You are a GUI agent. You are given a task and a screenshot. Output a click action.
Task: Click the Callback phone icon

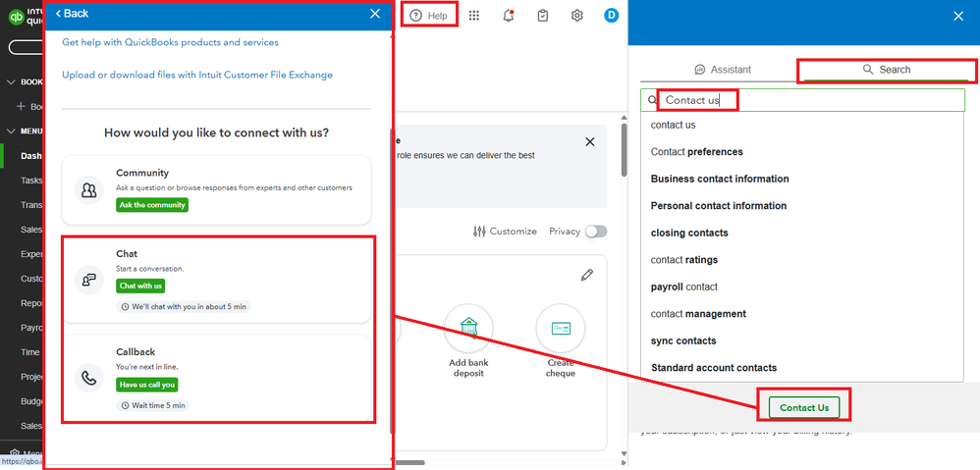[88, 378]
